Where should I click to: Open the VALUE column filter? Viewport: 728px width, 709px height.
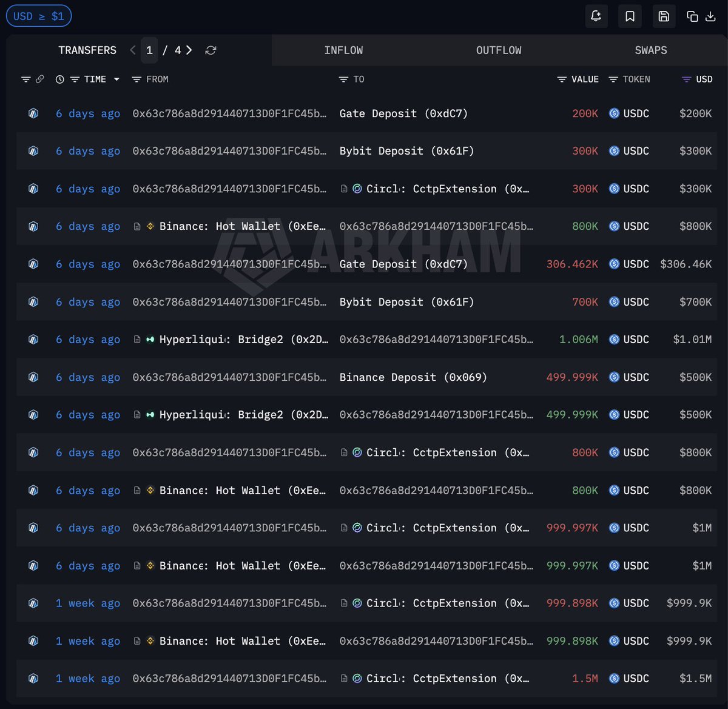(x=562, y=79)
